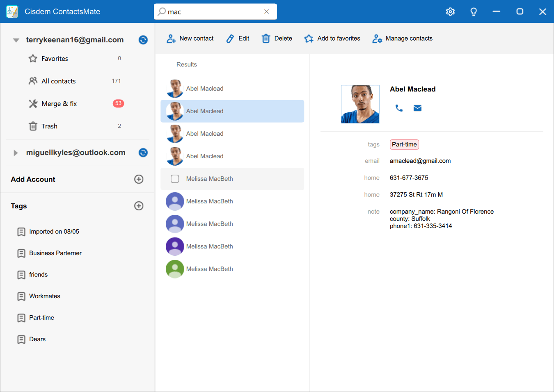Viewport: 554px width, 392px height.
Task: Click Abel Maclead's profile photo
Action: 360,104
